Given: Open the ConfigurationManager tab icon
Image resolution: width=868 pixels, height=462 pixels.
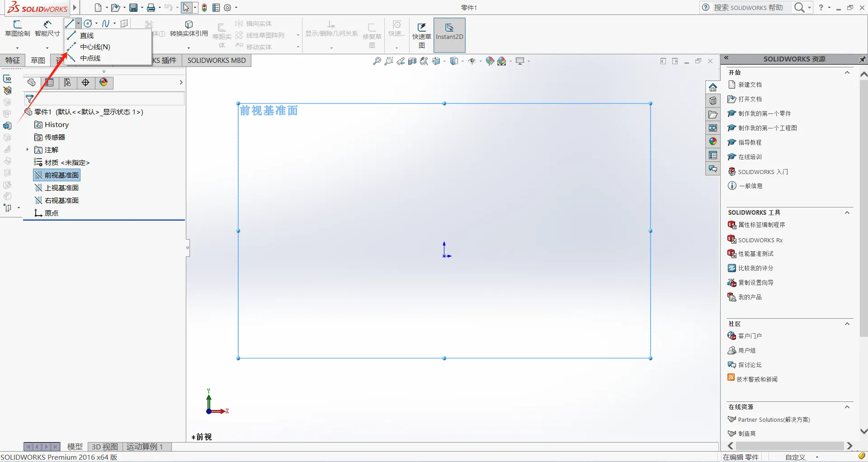Looking at the screenshot, I should tap(67, 82).
